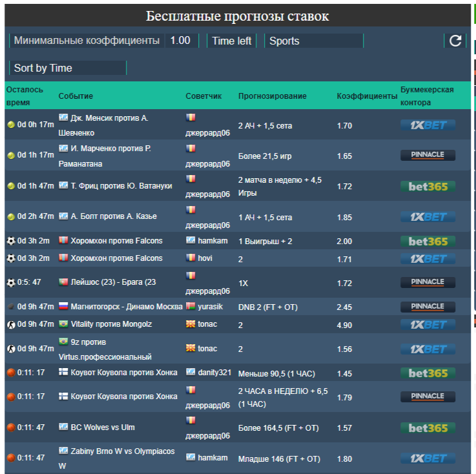
Task: Click odds value 2.45
Action: point(344,307)
